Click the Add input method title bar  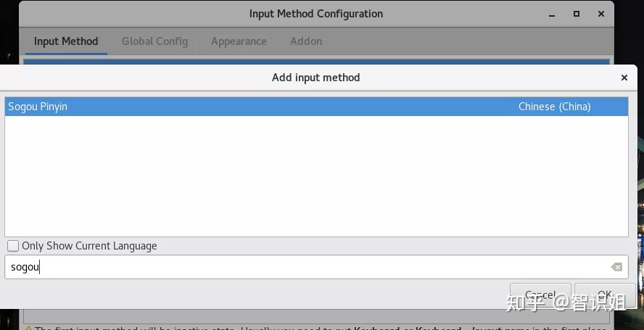click(316, 78)
